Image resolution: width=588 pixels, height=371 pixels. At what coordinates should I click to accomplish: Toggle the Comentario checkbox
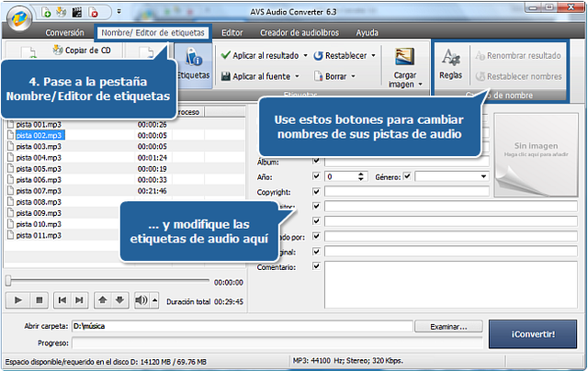316,266
